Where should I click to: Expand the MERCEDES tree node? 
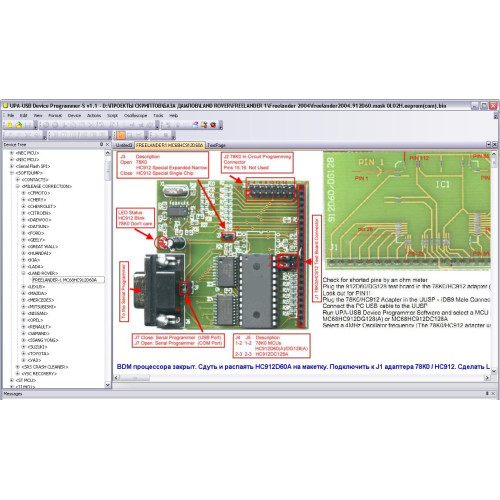tap(23, 300)
